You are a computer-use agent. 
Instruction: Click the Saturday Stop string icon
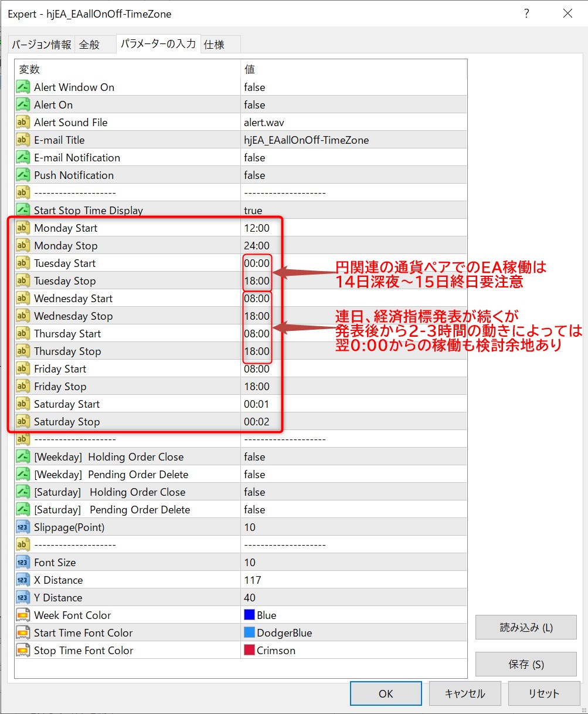[23, 422]
